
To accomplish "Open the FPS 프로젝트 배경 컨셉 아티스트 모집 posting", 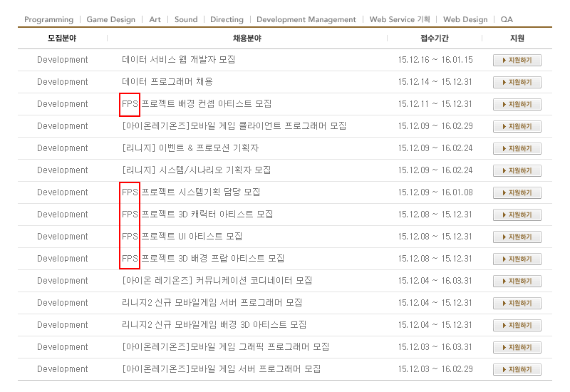I will click(x=197, y=104).
